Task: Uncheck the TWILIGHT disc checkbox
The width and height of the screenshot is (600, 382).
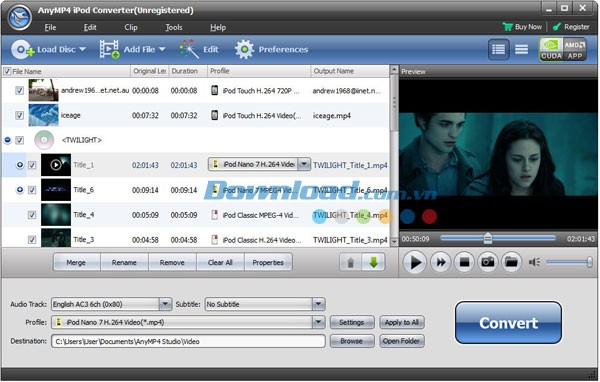Action: [20, 140]
